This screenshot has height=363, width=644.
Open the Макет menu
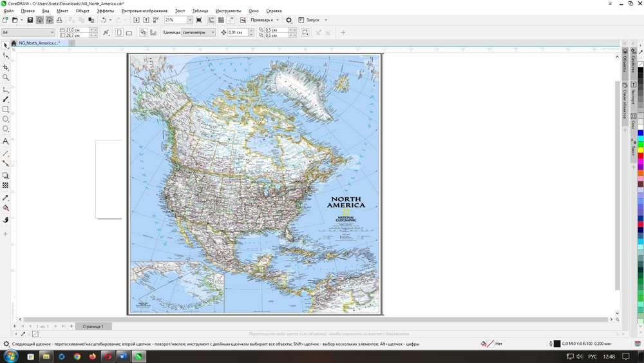point(62,11)
